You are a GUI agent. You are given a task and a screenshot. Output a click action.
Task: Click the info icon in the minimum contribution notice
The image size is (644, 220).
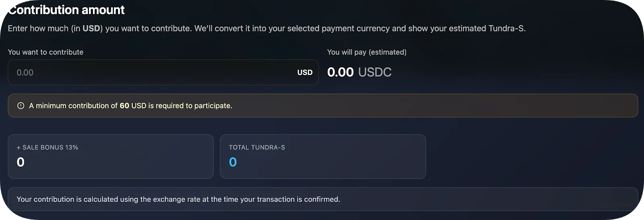tap(21, 106)
